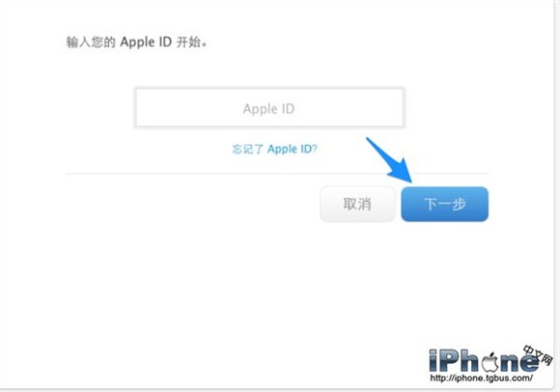560x392 pixels.
Task: Open the 忘记了 Apple ID? link
Action: [x=274, y=149]
